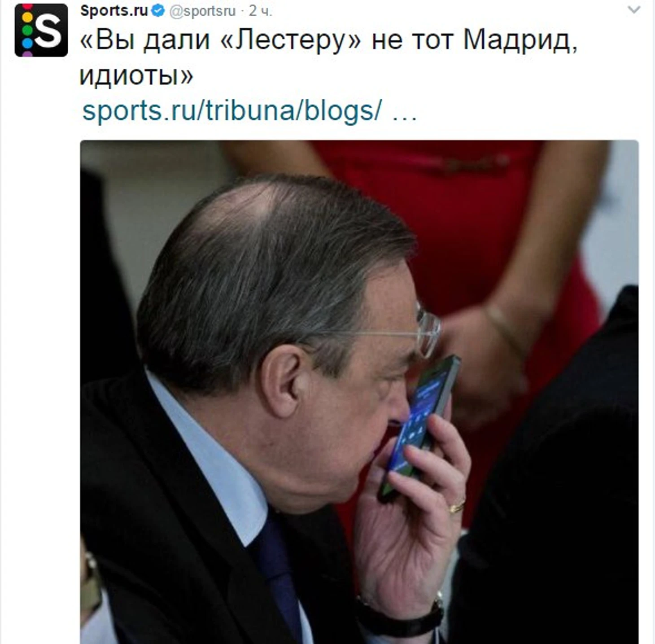Click the blue verified badge
This screenshot has width=655, height=644.
(x=158, y=11)
